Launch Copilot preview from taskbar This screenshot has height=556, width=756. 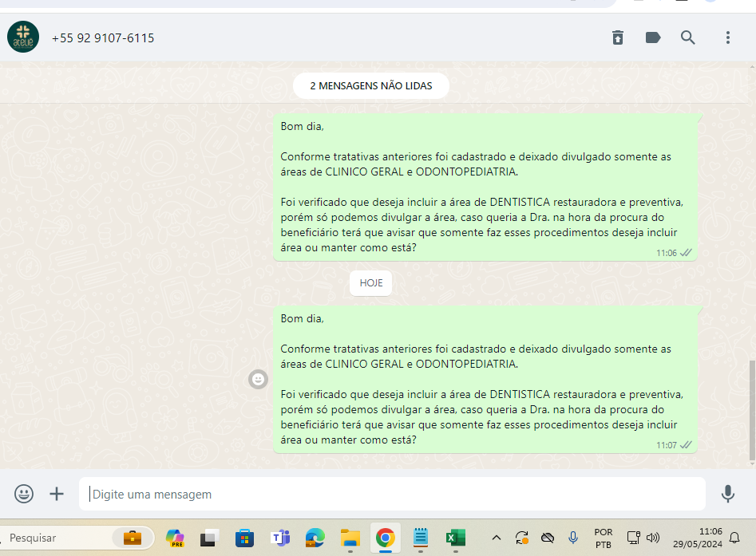click(175, 538)
